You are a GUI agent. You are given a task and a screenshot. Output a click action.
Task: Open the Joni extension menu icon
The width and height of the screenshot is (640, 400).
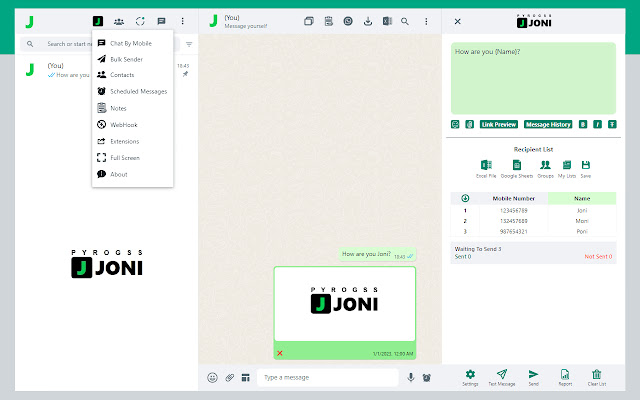pyautogui.click(x=98, y=21)
